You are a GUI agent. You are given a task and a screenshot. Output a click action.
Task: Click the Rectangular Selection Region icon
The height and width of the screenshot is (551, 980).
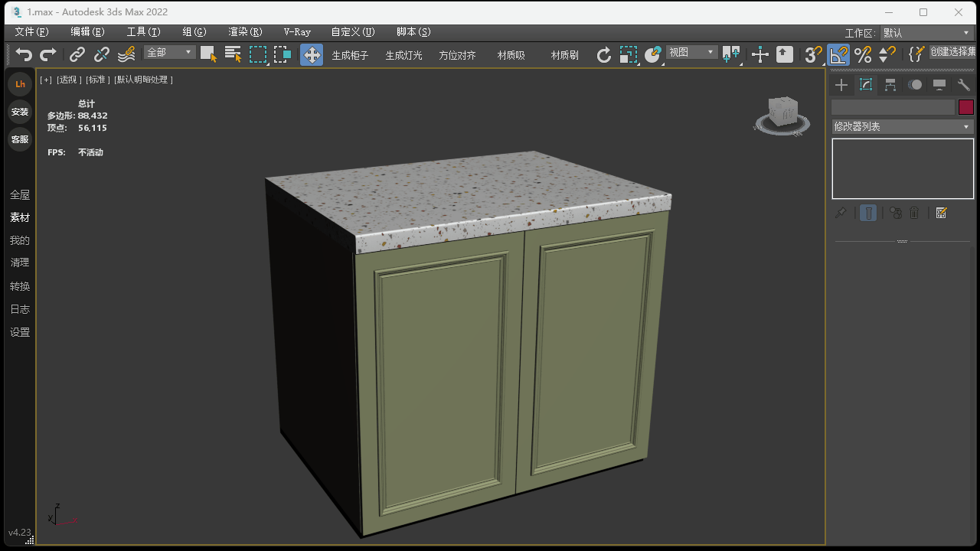pos(258,54)
